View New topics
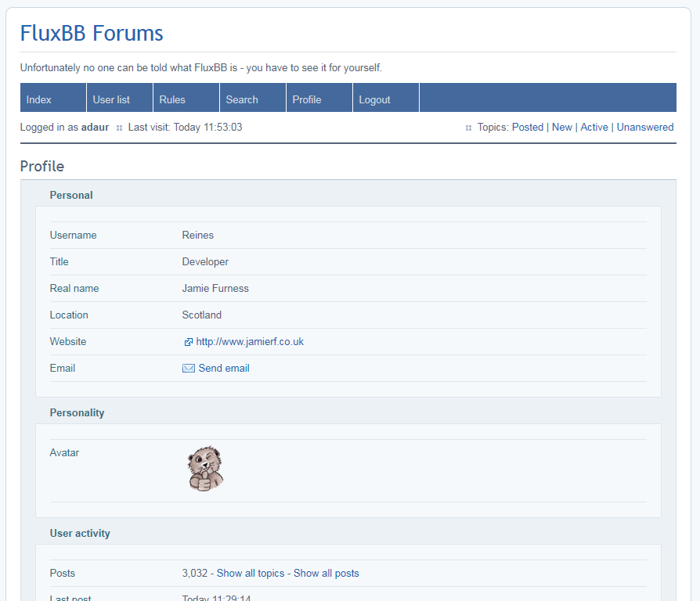This screenshot has width=700, height=601. click(x=562, y=127)
